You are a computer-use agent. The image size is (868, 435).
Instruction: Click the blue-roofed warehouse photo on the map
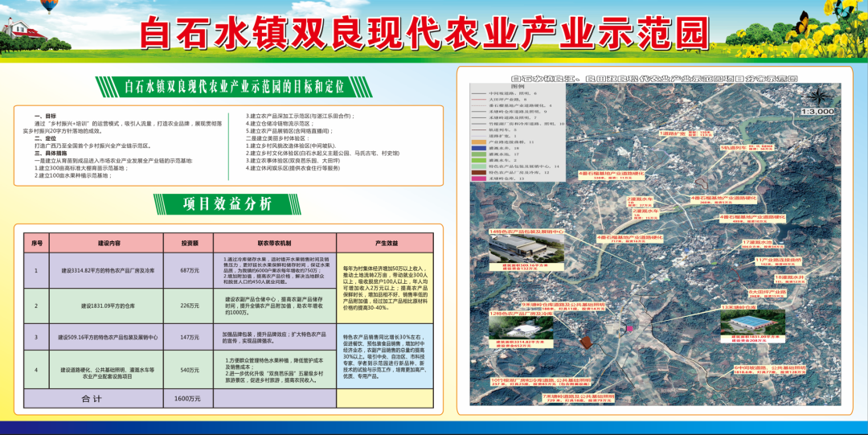pyautogui.click(x=752, y=322)
